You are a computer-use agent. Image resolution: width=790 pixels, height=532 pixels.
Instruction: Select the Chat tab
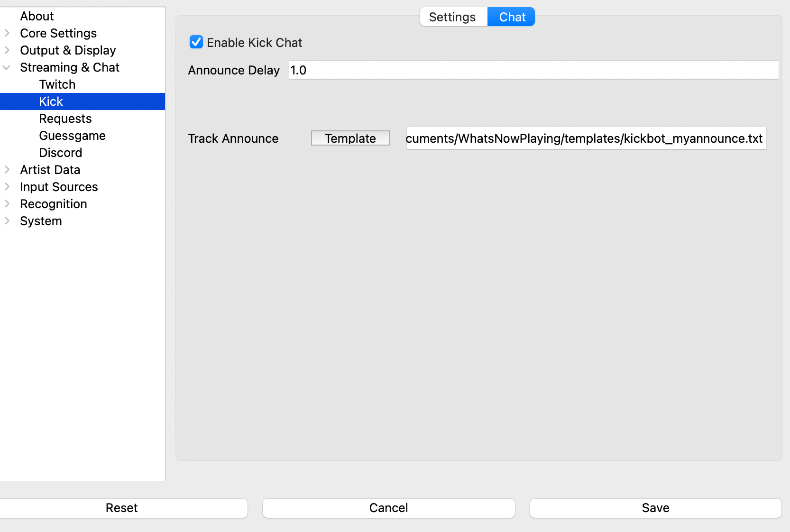[511, 17]
